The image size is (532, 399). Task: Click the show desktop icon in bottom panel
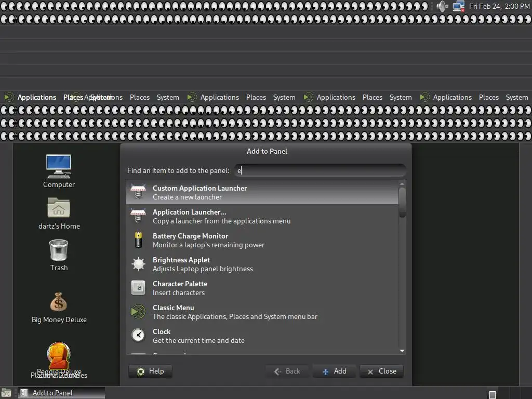pyautogui.click(x=6, y=393)
